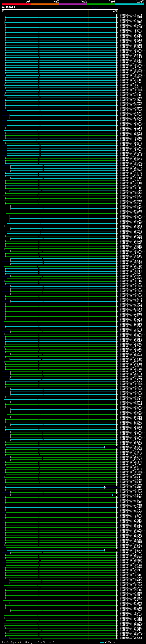Select the UniRef100_B5XEA6 label
The width and height of the screenshot is (146, 644).
[x=131, y=537]
